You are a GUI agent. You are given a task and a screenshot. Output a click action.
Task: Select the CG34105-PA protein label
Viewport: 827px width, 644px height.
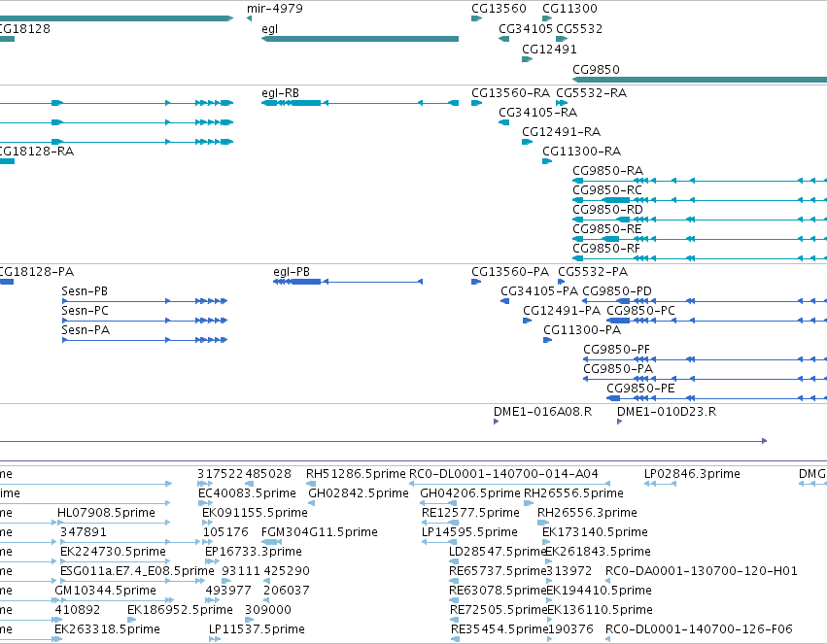point(539,290)
